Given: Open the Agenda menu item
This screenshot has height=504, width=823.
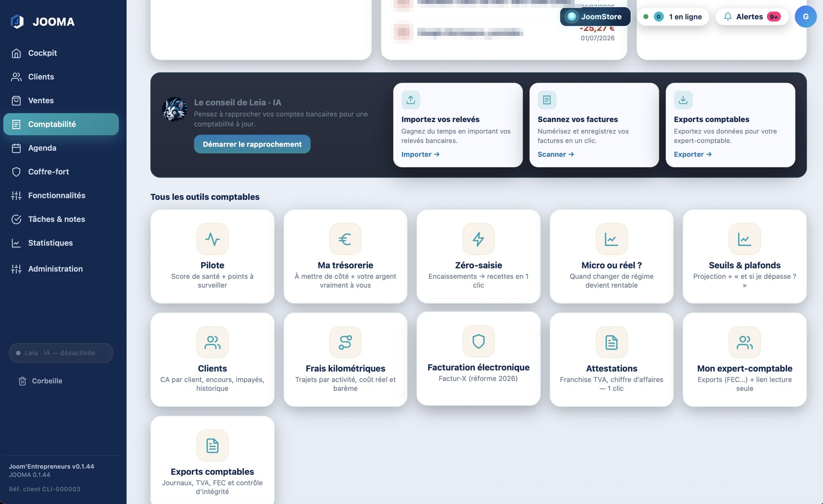Looking at the screenshot, I should coord(61,148).
